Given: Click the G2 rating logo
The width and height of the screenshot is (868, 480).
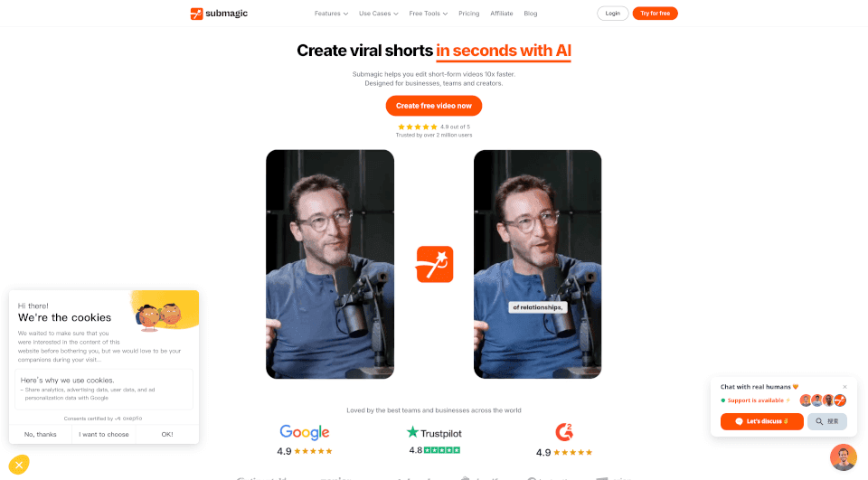Looking at the screenshot, I should click(x=564, y=432).
